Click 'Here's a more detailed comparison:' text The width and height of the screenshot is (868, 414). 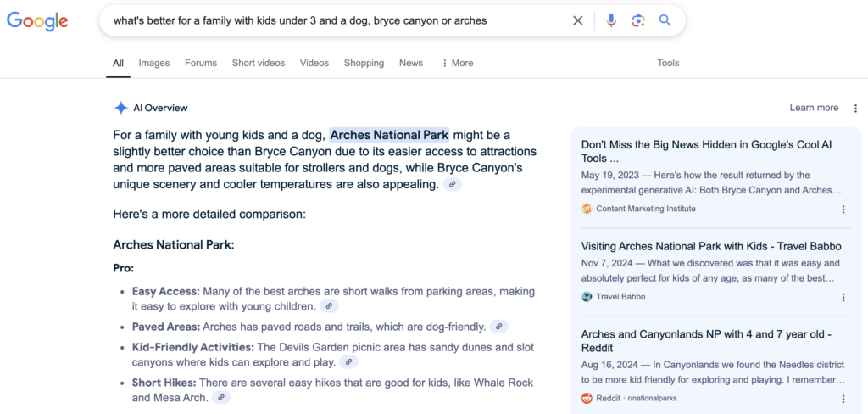pyautogui.click(x=209, y=214)
